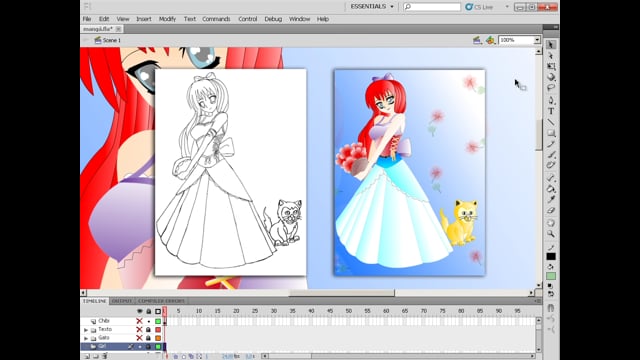Switch to the Output tab
Image resolution: width=640 pixels, height=360 pixels.
click(x=122, y=301)
